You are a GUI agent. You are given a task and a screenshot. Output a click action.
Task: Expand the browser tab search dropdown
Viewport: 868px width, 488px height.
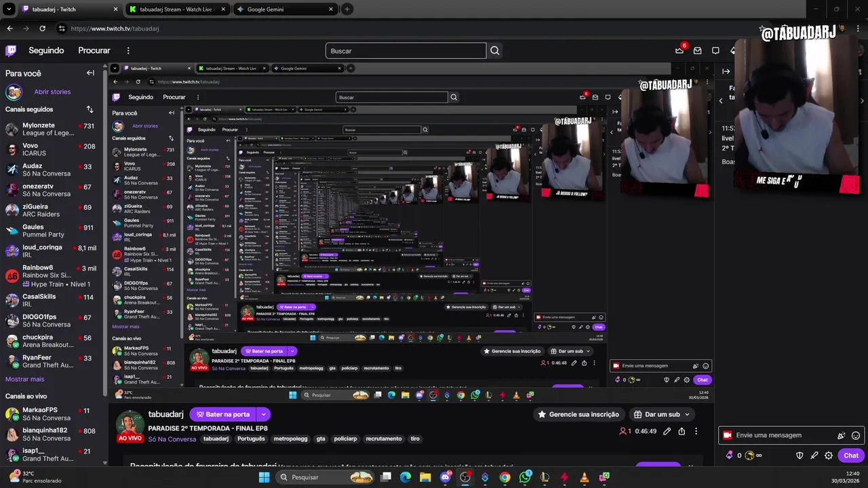pos(9,9)
